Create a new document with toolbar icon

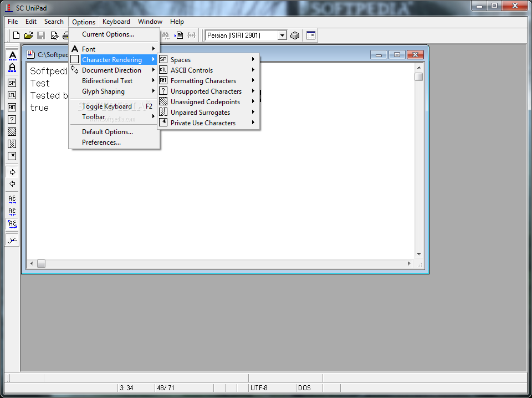coord(16,35)
